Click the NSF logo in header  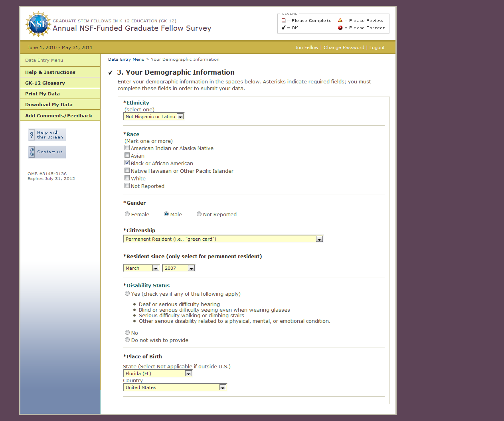pyautogui.click(x=38, y=24)
